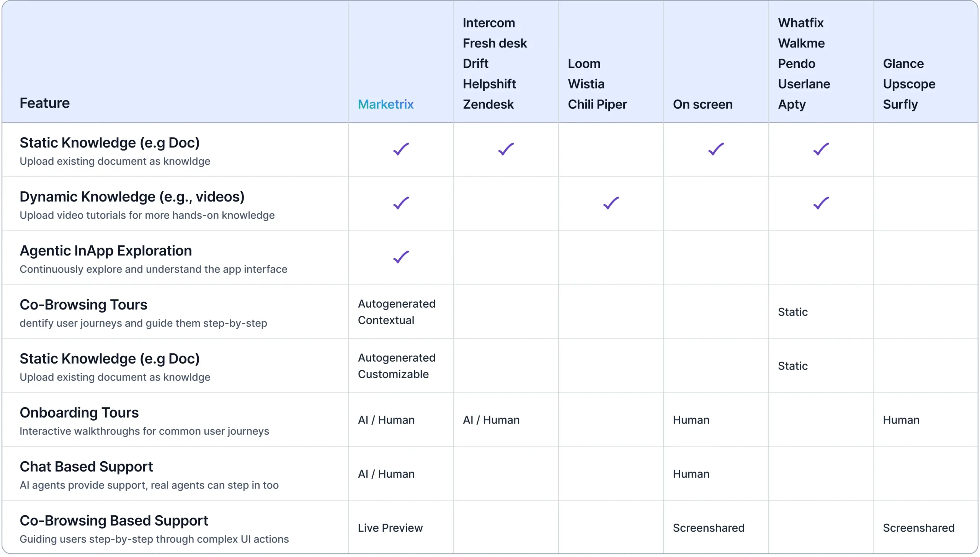This screenshot has width=980, height=557.
Task: Select the Feature column header
Action: click(x=44, y=103)
